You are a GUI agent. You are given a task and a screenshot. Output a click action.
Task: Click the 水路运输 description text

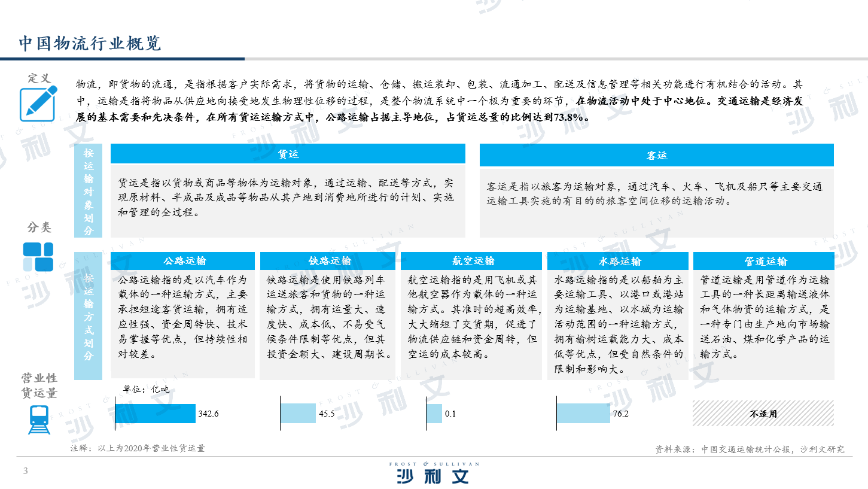pos(619,324)
